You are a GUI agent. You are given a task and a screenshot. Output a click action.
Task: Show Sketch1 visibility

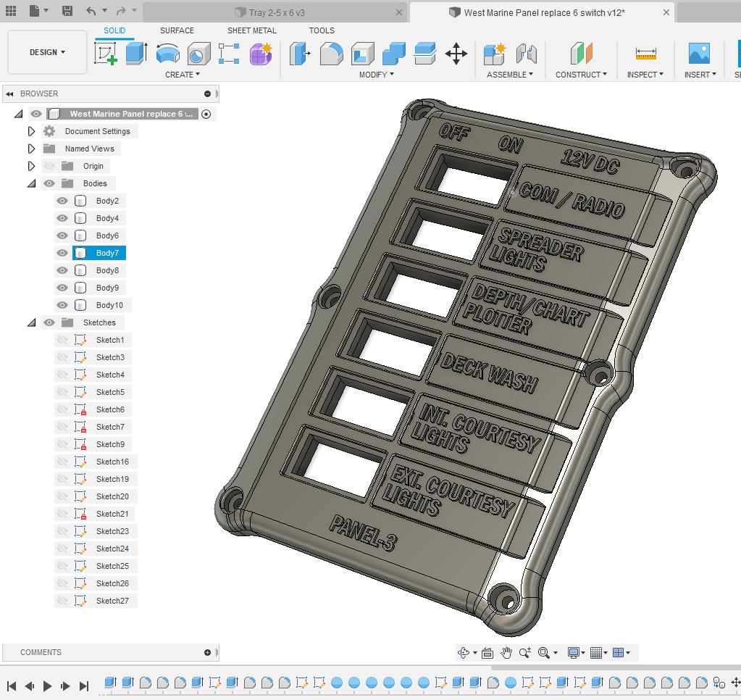62,340
